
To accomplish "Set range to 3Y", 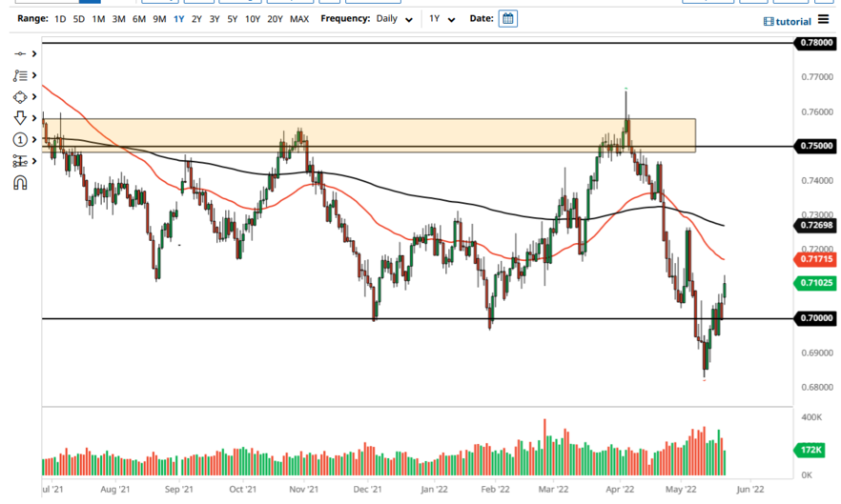I will point(215,19).
